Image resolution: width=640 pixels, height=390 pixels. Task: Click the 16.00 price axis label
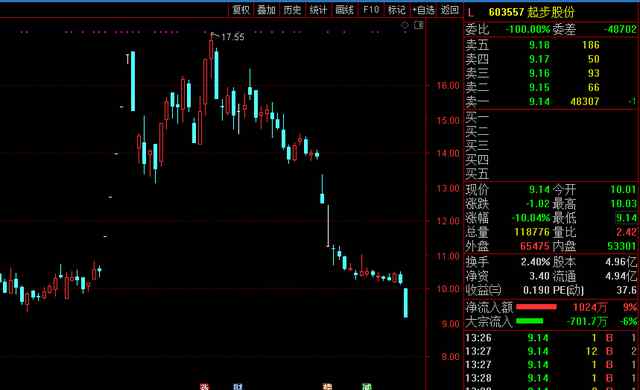(x=448, y=86)
